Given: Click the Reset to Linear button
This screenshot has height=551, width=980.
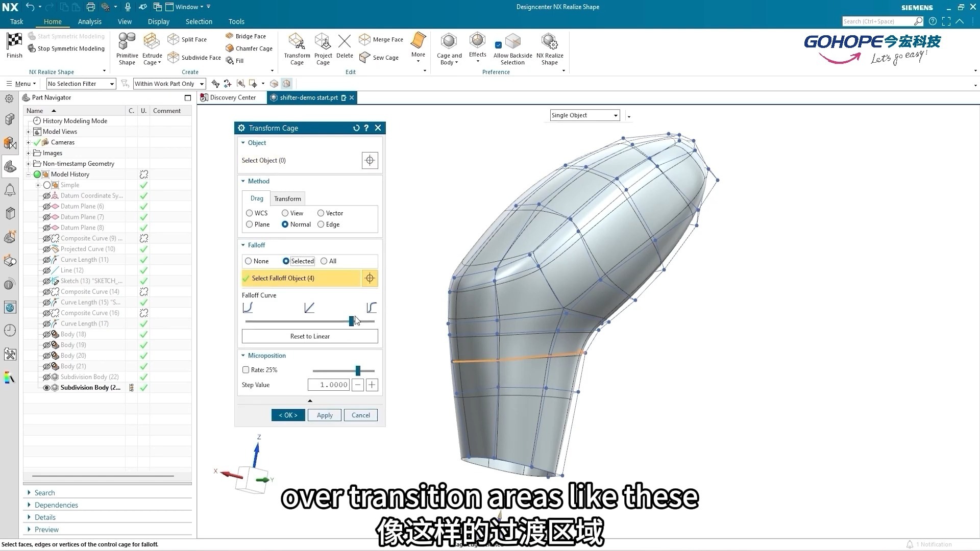Looking at the screenshot, I should pos(310,336).
